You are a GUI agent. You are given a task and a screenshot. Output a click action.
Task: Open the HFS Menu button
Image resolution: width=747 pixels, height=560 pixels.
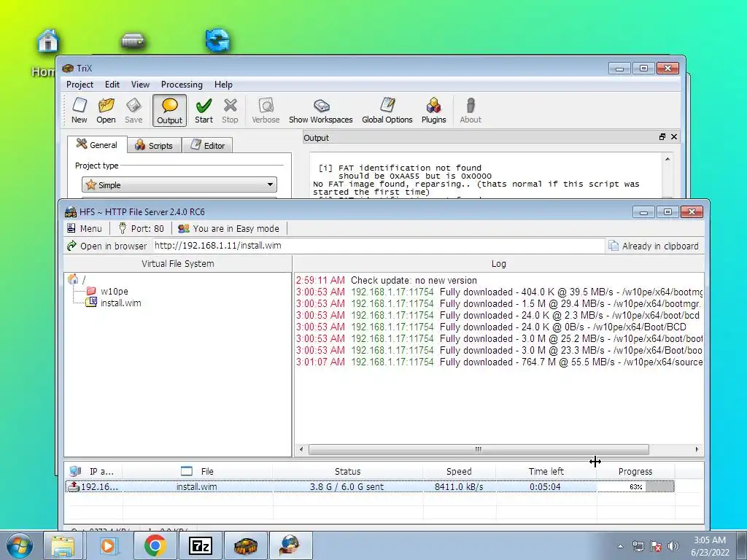85,228
